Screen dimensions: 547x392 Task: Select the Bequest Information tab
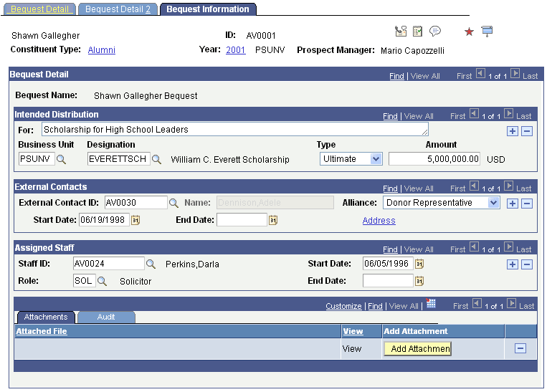click(208, 9)
